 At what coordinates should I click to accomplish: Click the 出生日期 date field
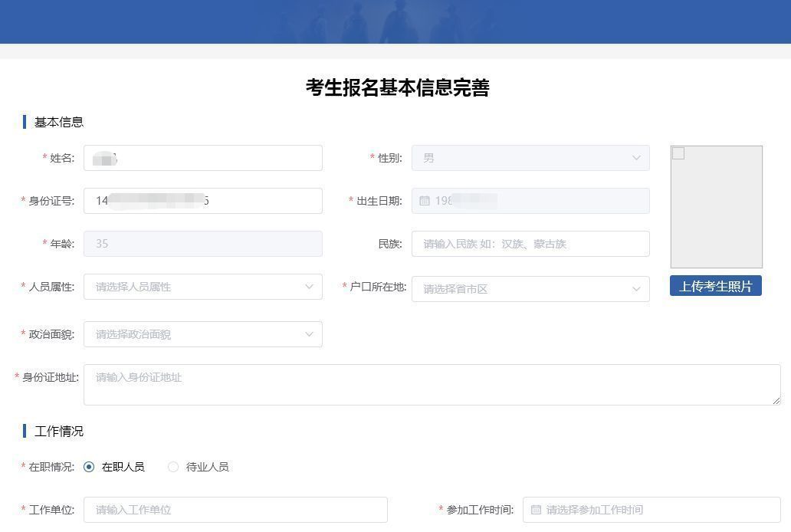click(x=530, y=201)
